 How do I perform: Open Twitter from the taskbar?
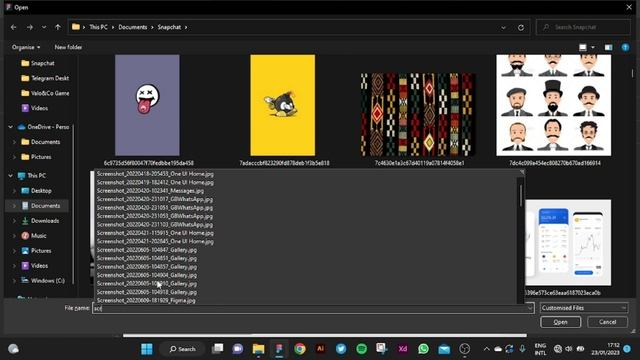[341, 349]
